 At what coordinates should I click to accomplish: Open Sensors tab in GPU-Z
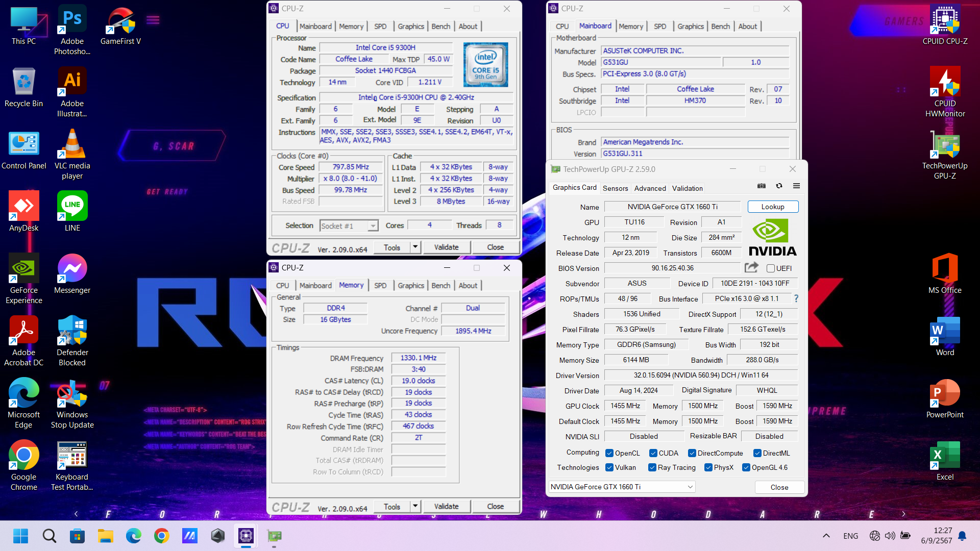point(615,188)
